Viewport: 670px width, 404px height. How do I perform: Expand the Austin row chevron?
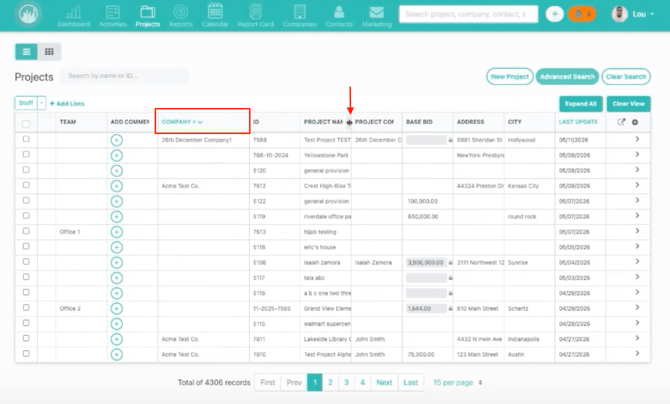pos(637,354)
